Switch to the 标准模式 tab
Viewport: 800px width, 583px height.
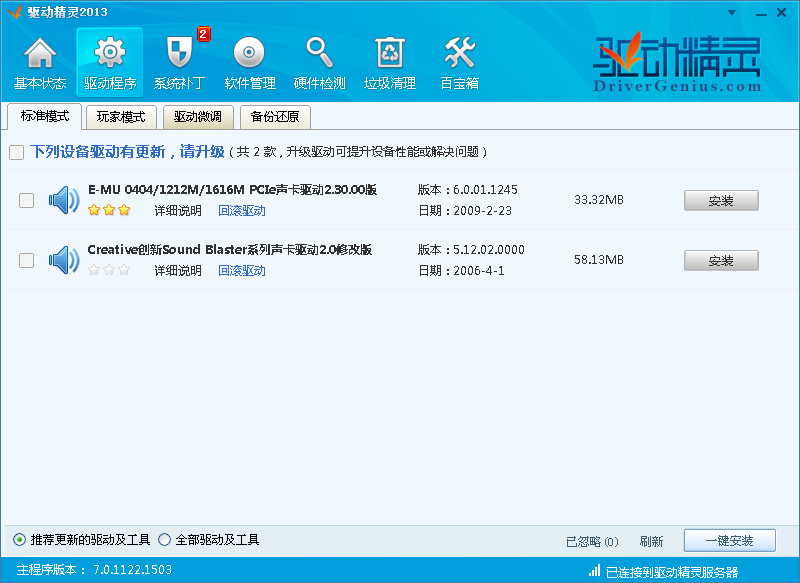[44, 116]
